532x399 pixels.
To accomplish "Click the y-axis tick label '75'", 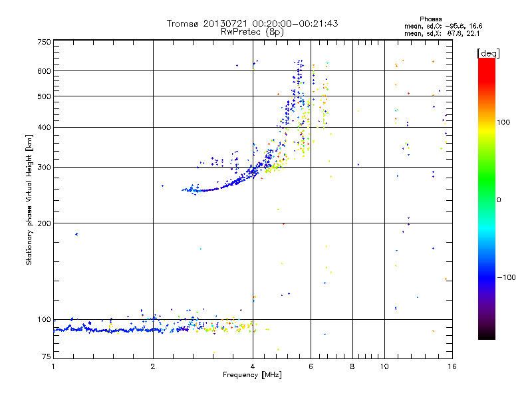I will pyautogui.click(x=47, y=356).
